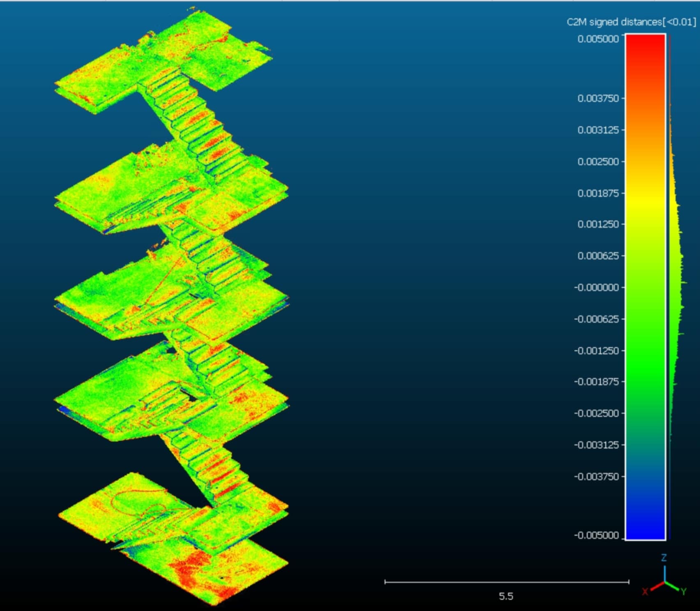Click the -0.003125 scale label
Screen dimensions: 700x611
pyautogui.click(x=596, y=445)
